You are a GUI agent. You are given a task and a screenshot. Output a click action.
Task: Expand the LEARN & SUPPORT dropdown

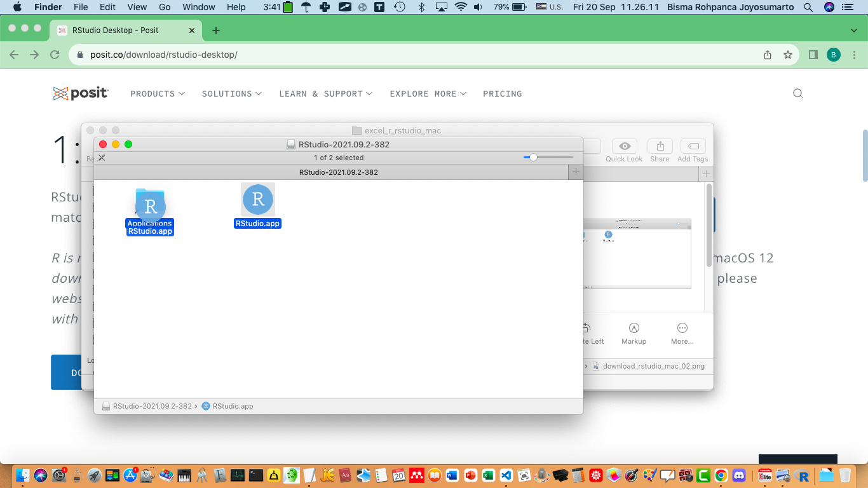click(326, 93)
